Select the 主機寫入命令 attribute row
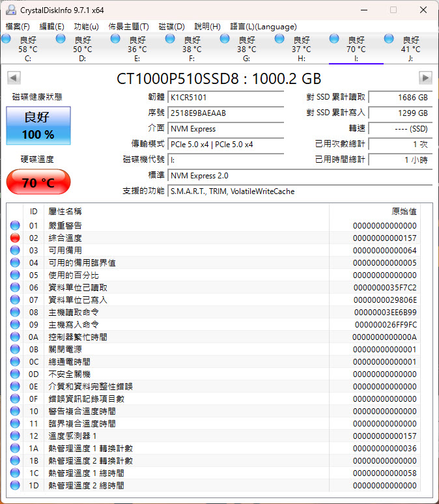This screenshot has width=439, height=504. click(214, 324)
